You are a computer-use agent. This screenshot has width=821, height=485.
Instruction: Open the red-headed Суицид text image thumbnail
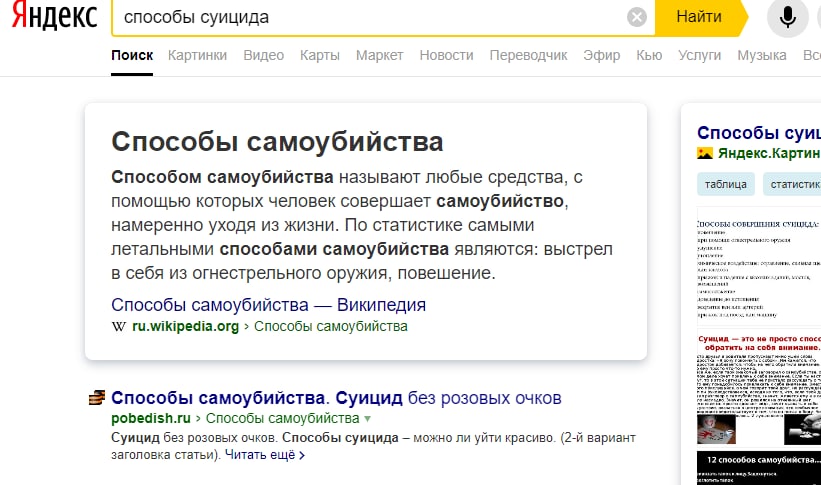(x=759, y=388)
